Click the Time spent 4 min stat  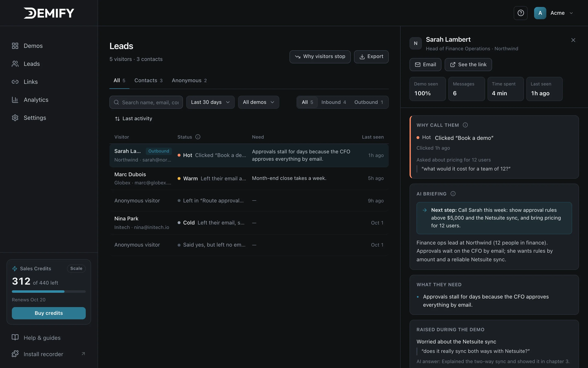coord(506,89)
